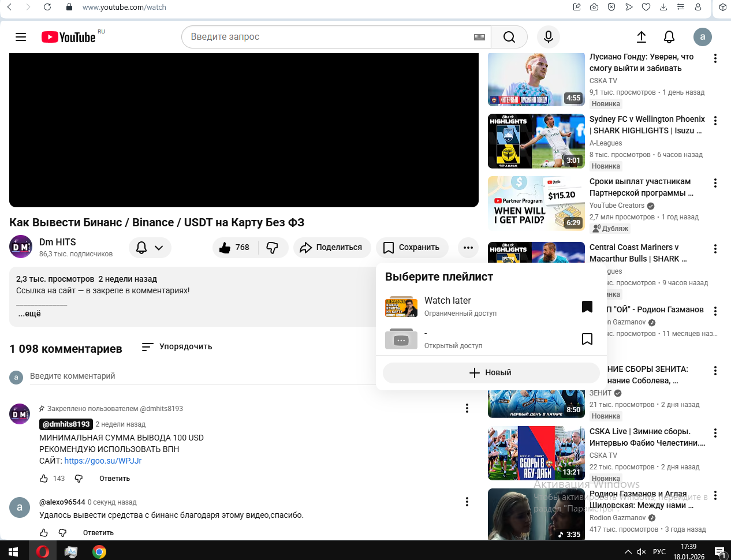Create a new playlist with "Новый"
This screenshot has height=560, width=731.
tap(491, 373)
